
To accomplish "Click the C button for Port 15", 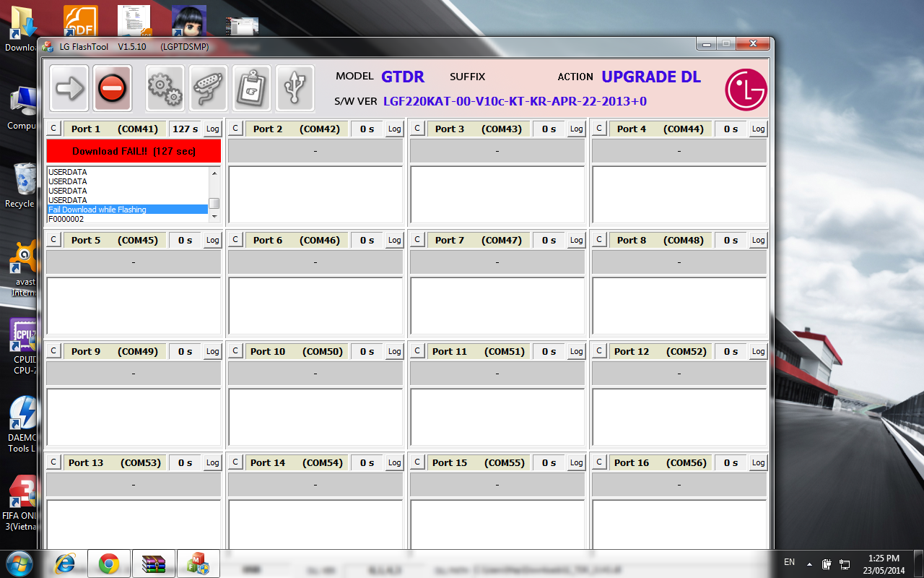I will 417,462.
